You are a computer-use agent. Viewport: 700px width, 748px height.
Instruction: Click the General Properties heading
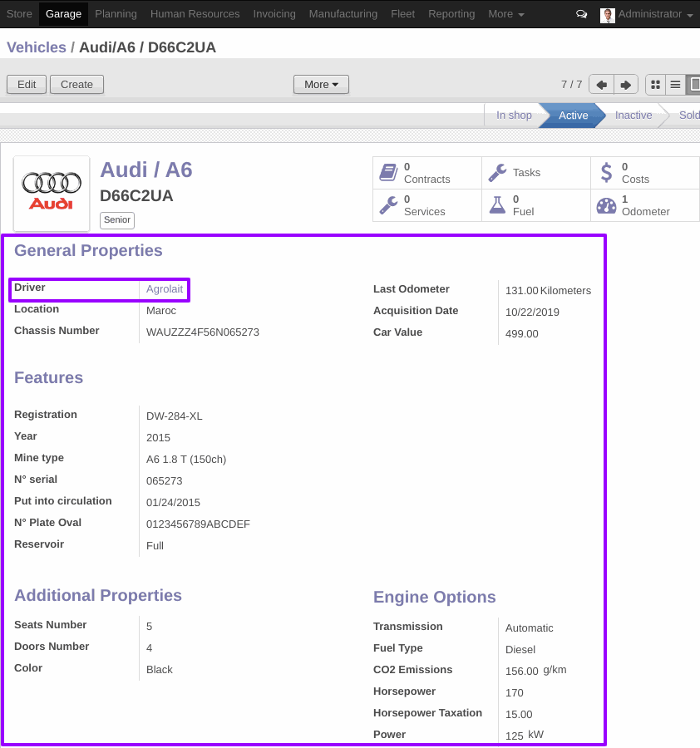(x=88, y=251)
